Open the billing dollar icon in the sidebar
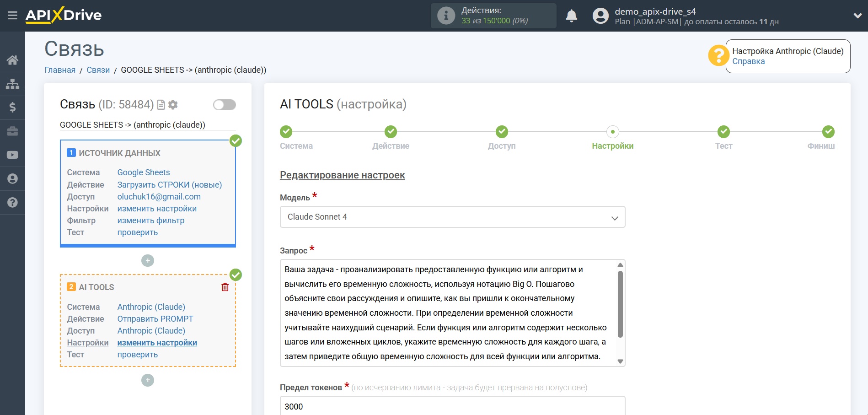 point(12,108)
